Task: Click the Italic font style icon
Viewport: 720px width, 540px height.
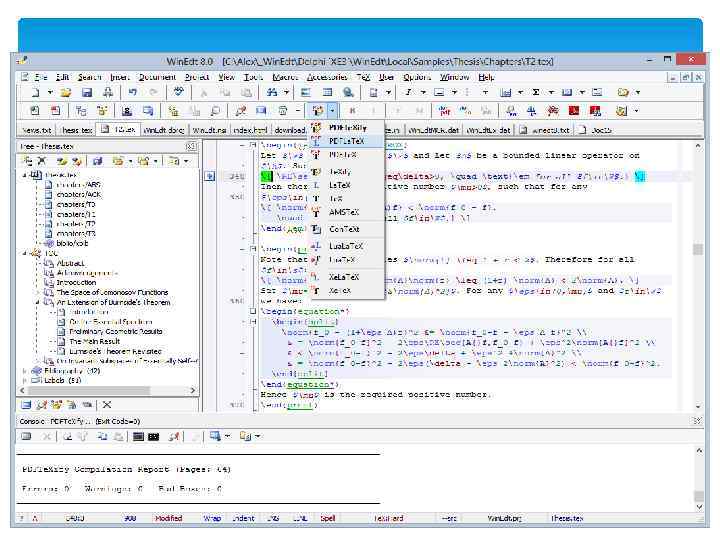Action: pyautogui.click(x=408, y=92)
